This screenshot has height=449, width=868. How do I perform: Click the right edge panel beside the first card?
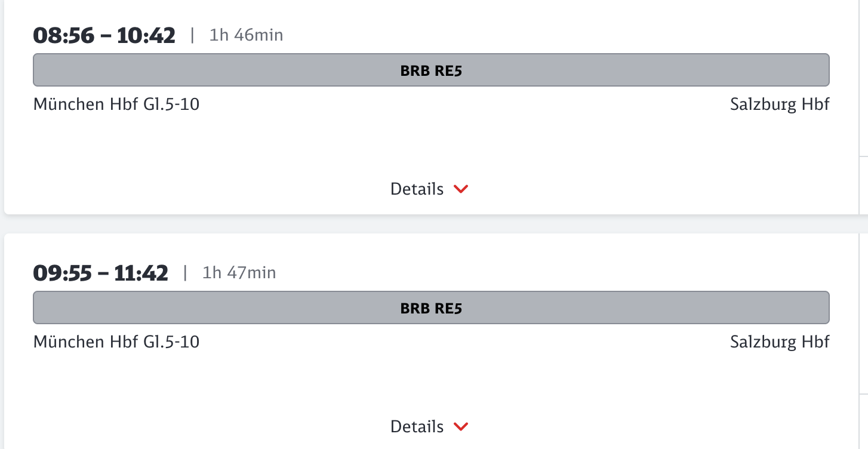[x=865, y=107]
